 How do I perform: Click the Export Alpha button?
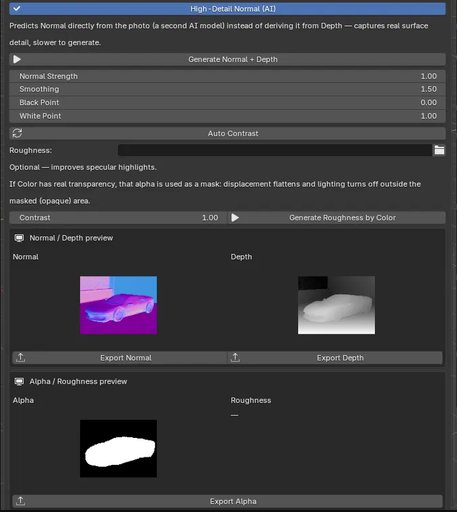227,501
